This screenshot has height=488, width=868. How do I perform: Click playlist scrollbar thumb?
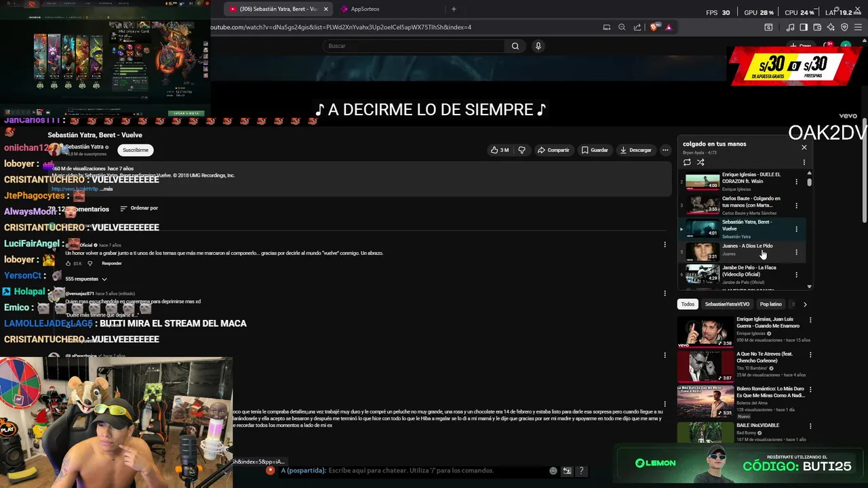809,182
